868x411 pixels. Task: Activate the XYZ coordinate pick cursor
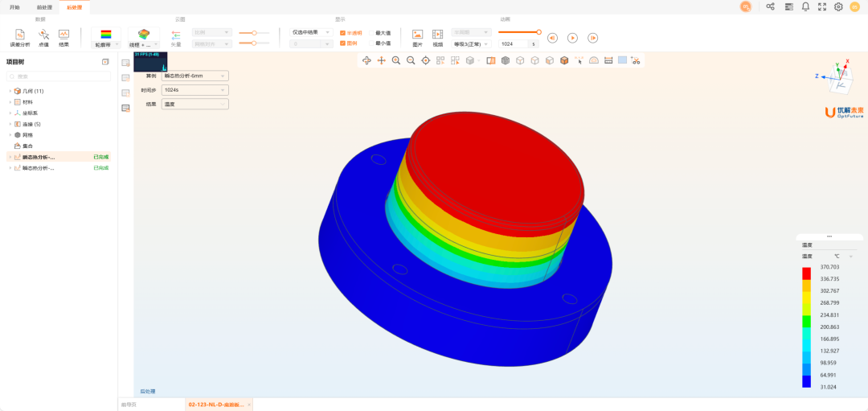(x=579, y=60)
